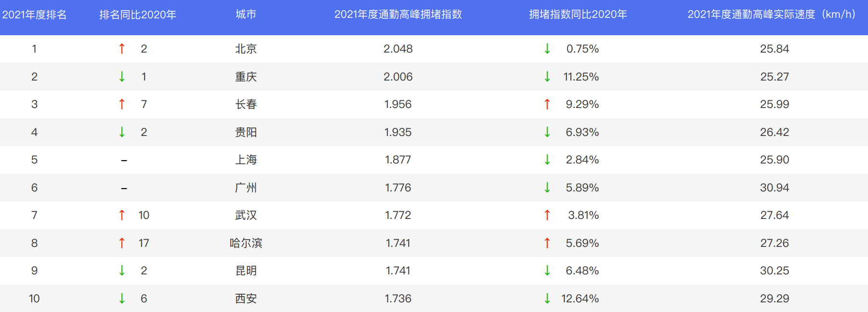Click the green down arrow beside 2.84%

[547, 160]
